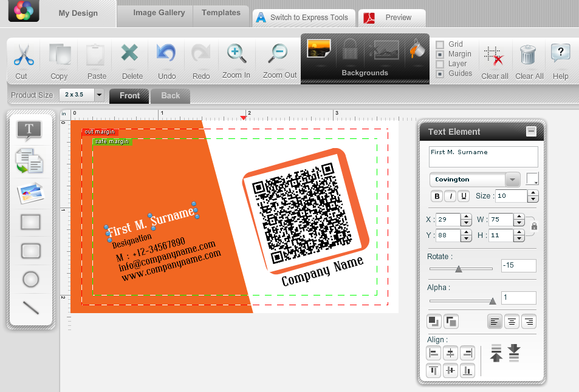Open the Product Size dropdown
The height and width of the screenshot is (392, 579).
click(99, 95)
